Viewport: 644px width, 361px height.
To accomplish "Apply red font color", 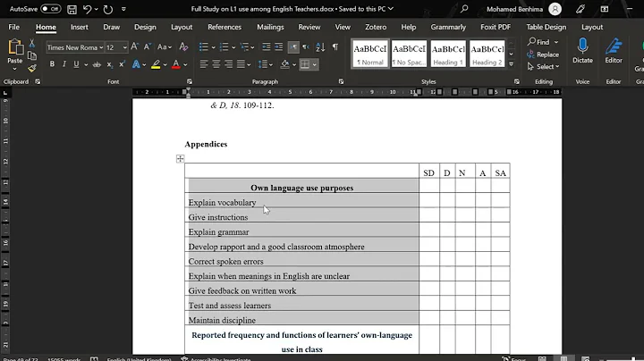I will (x=176, y=64).
